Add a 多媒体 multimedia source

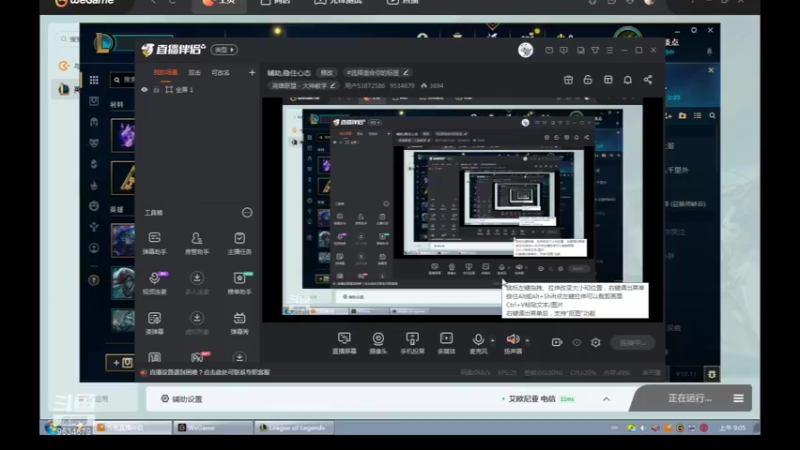point(446,343)
